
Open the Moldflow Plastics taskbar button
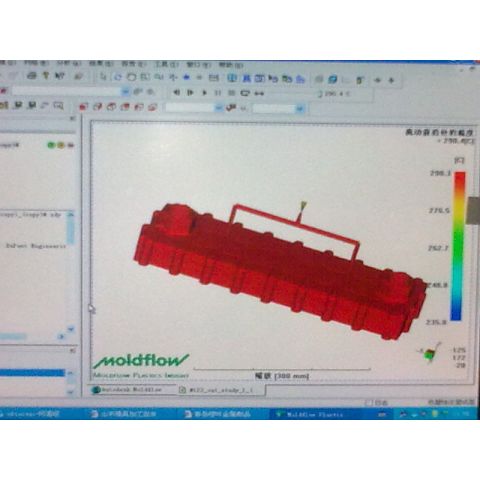pyautogui.click(x=312, y=414)
